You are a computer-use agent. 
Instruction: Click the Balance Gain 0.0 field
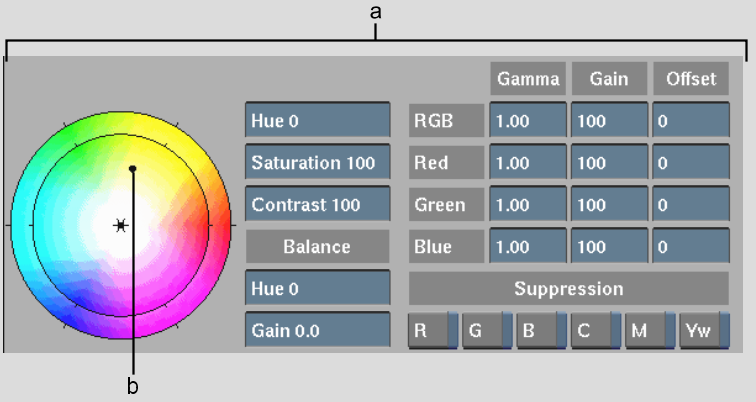pyautogui.click(x=317, y=330)
